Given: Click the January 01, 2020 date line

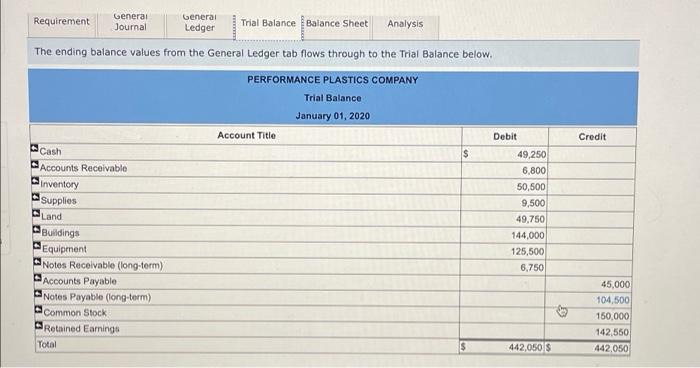Looking at the screenshot, I should 333,116.
